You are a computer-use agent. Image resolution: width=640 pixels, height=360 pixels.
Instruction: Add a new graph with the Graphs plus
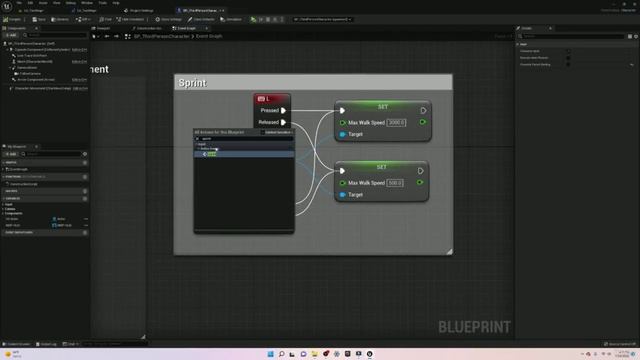pos(85,162)
